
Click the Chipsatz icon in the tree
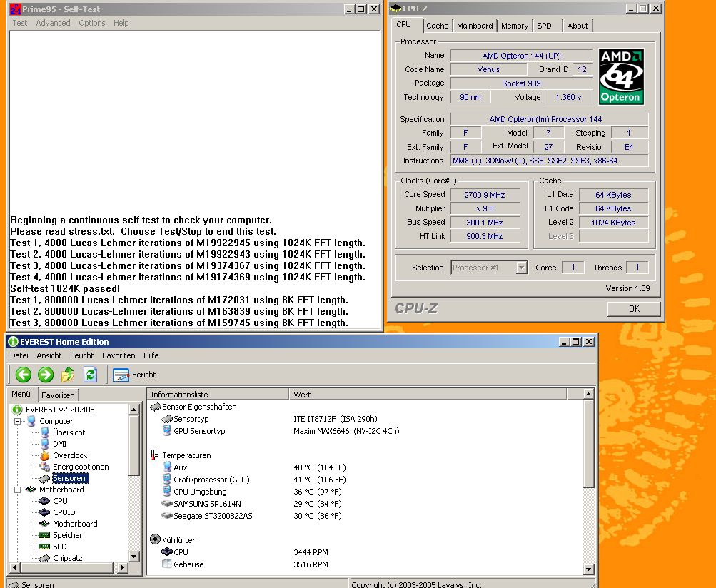tap(44, 558)
